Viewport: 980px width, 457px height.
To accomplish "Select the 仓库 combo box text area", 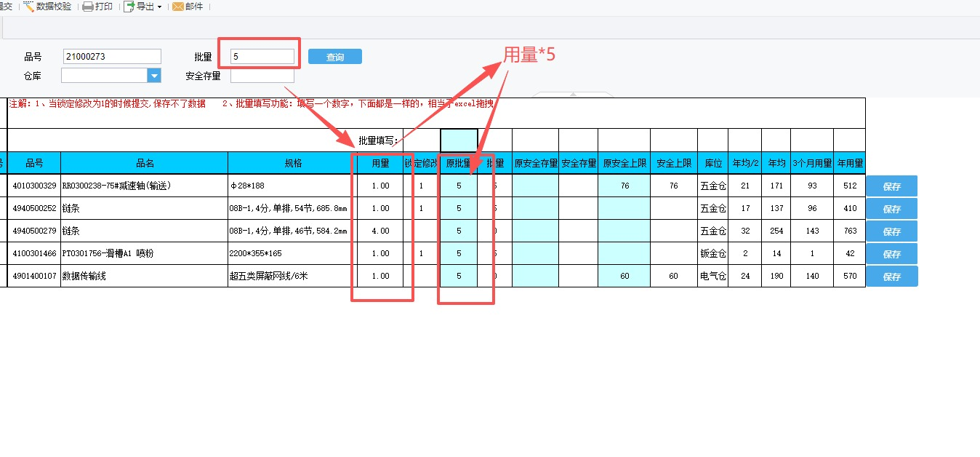I will [x=104, y=76].
